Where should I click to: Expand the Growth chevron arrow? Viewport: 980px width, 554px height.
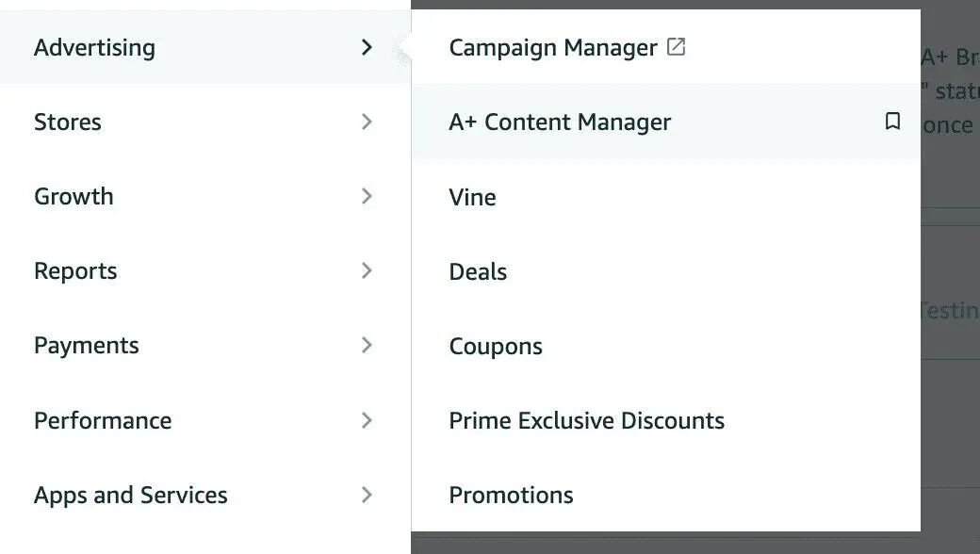click(367, 196)
